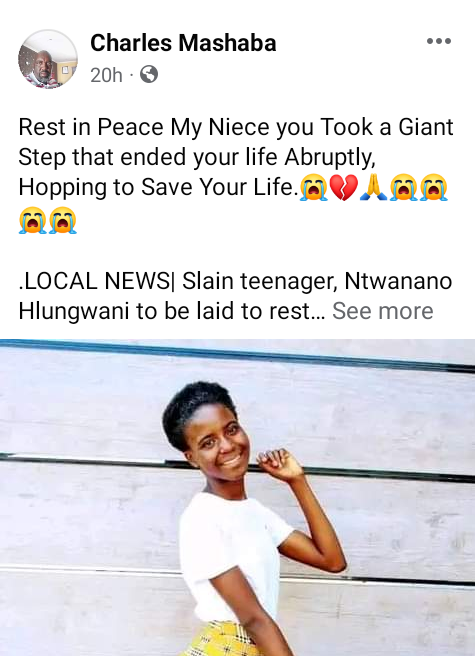The height and width of the screenshot is (656, 475).
Task: Open the Charles Mashaba profile name link
Action: [x=183, y=43]
